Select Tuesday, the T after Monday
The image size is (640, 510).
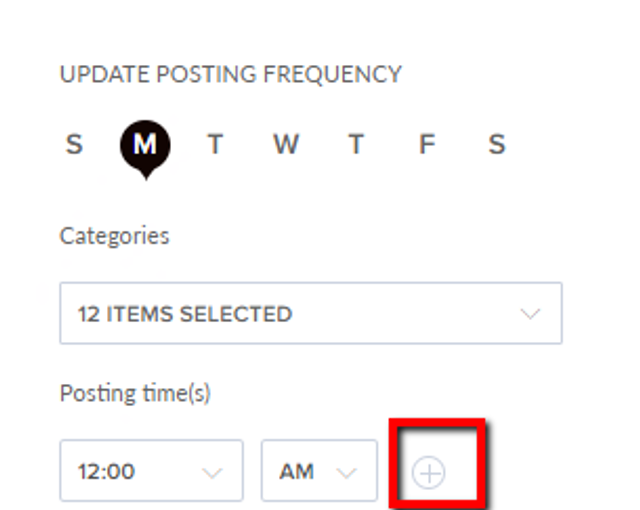point(216,144)
